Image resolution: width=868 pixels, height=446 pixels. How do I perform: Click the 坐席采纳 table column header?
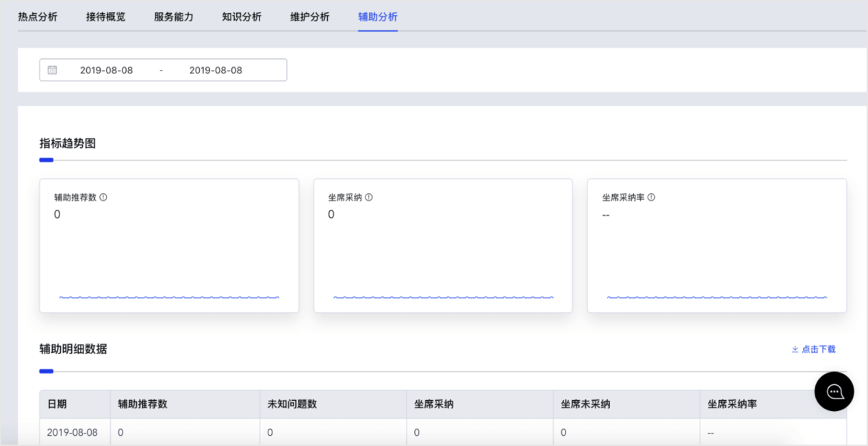[x=479, y=404]
